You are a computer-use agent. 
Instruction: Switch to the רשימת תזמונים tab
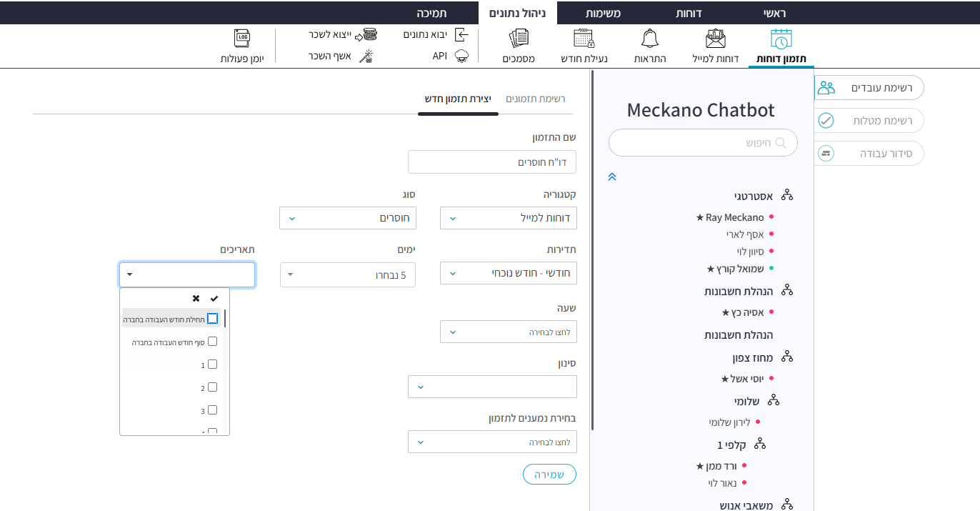click(x=535, y=99)
